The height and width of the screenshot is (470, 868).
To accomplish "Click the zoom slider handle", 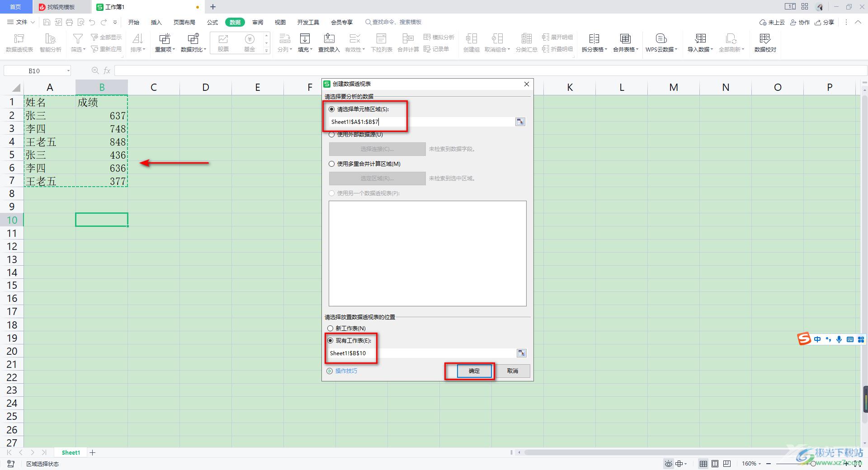I will pyautogui.click(x=813, y=464).
